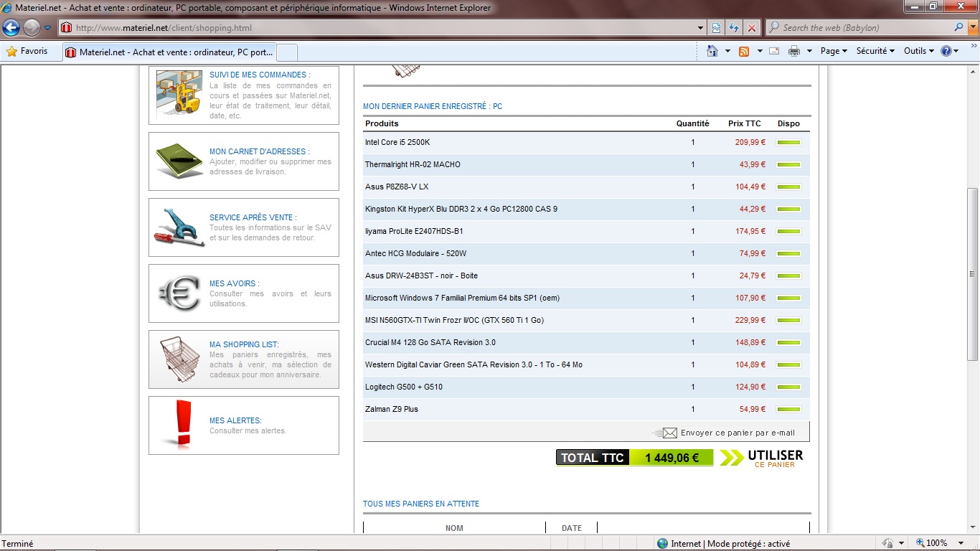Image resolution: width=980 pixels, height=551 pixels.
Task: Click the browser Back arrow button
Action: point(11,28)
